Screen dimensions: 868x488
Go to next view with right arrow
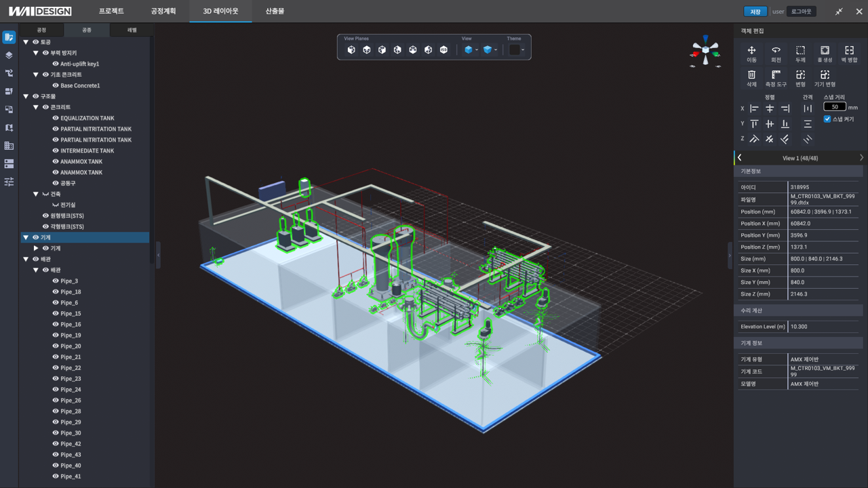coord(861,157)
